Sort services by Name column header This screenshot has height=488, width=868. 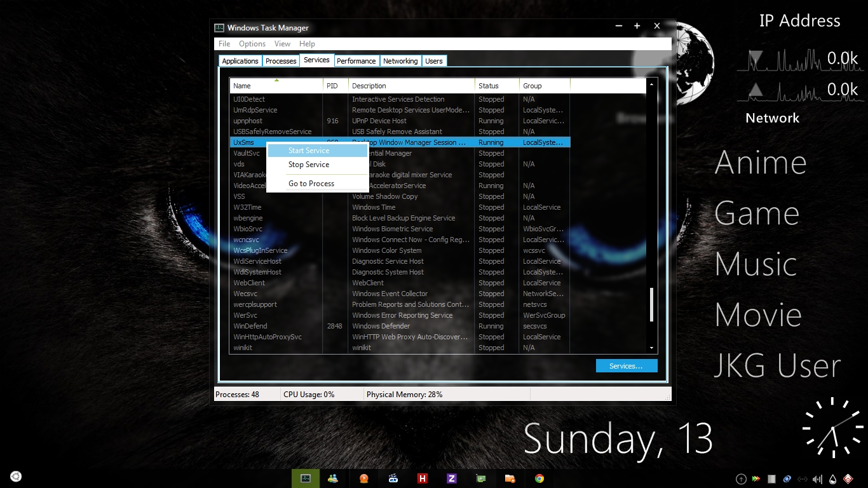pyautogui.click(x=276, y=86)
